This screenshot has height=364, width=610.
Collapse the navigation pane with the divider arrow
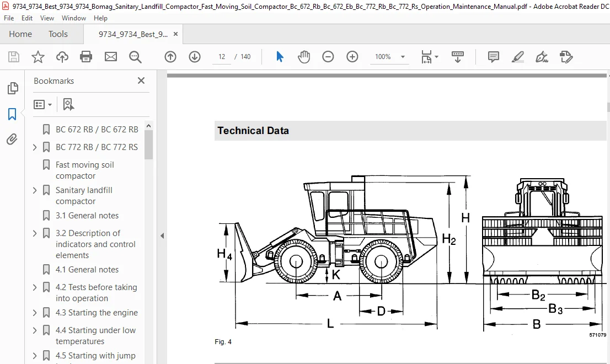coord(162,235)
